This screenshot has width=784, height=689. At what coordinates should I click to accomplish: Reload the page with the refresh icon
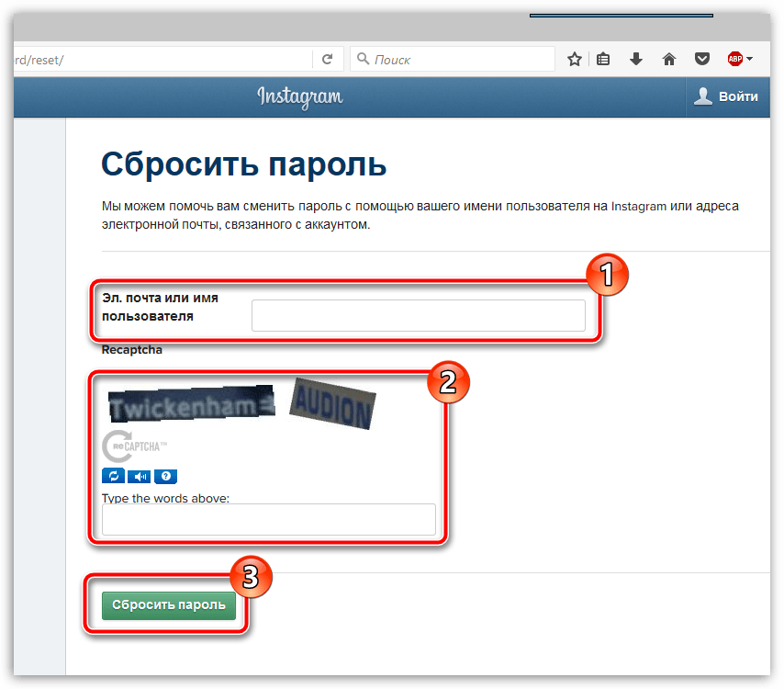327,60
